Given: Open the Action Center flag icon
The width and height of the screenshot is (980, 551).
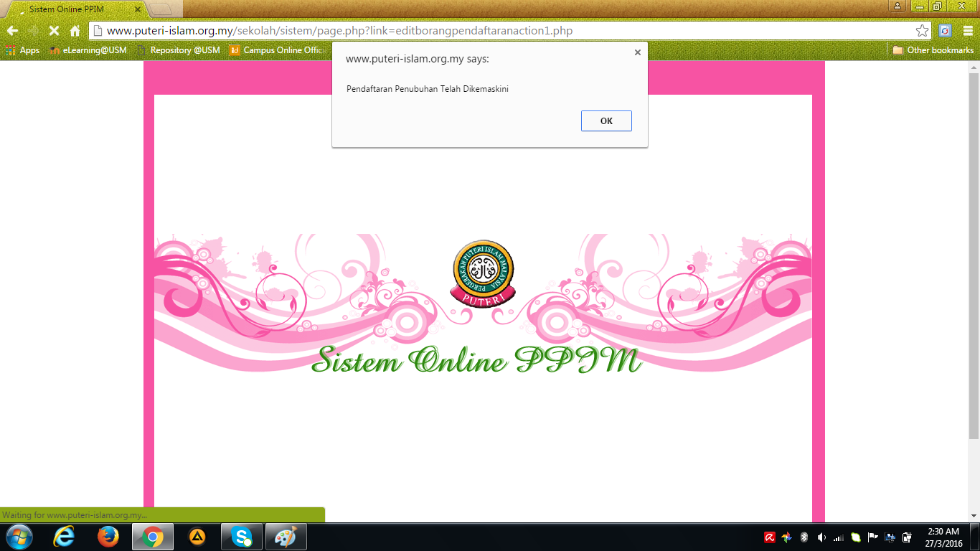Looking at the screenshot, I should (x=873, y=537).
